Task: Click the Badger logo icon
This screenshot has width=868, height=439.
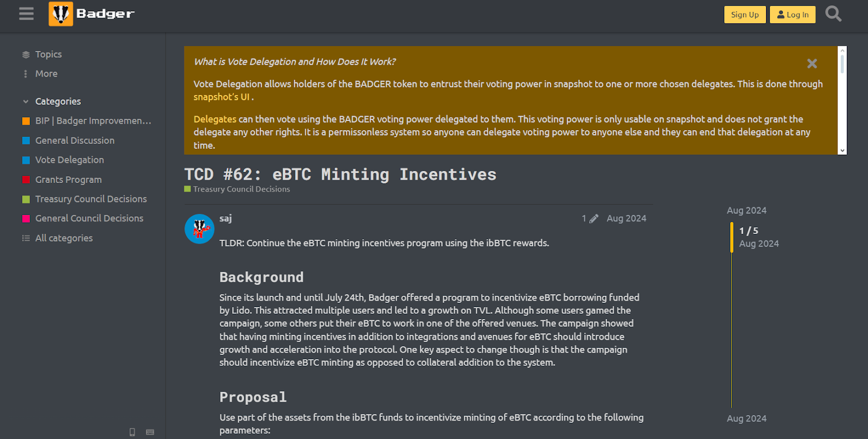Action: 61,14
